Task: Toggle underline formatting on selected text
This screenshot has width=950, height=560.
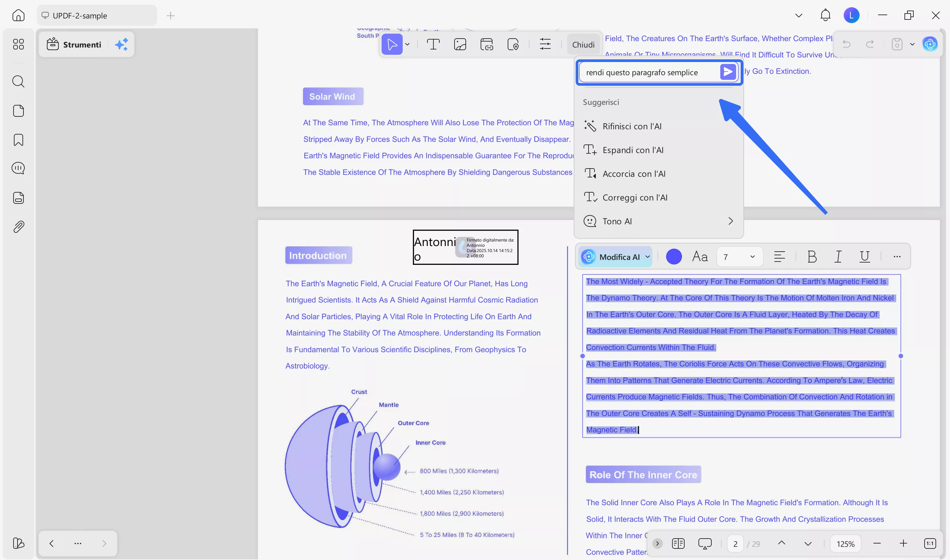Action: pos(864,257)
